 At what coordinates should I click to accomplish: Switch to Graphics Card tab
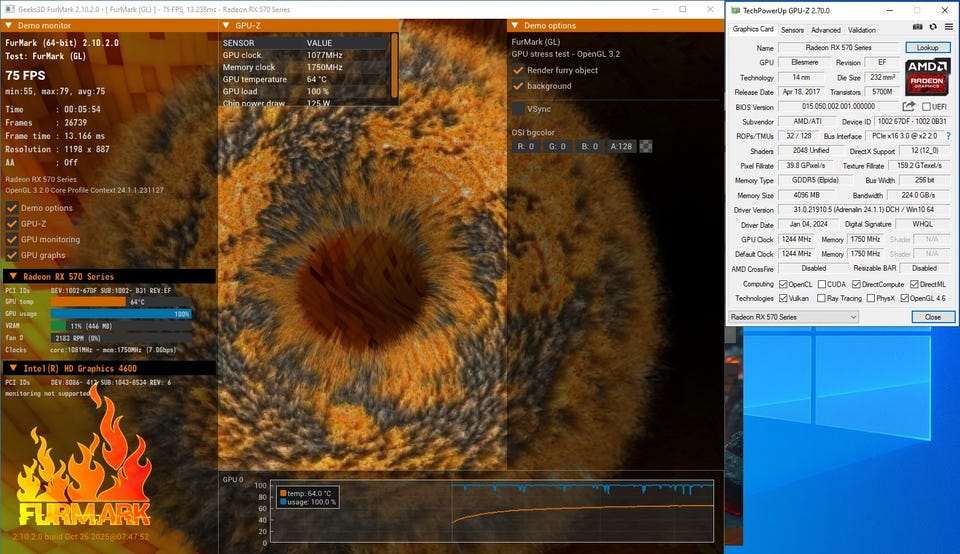click(752, 29)
